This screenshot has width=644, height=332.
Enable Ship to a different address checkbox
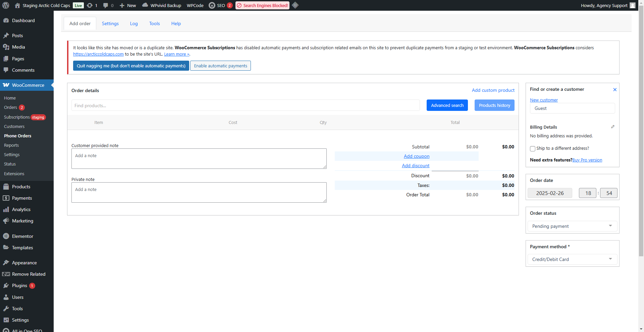click(x=532, y=148)
